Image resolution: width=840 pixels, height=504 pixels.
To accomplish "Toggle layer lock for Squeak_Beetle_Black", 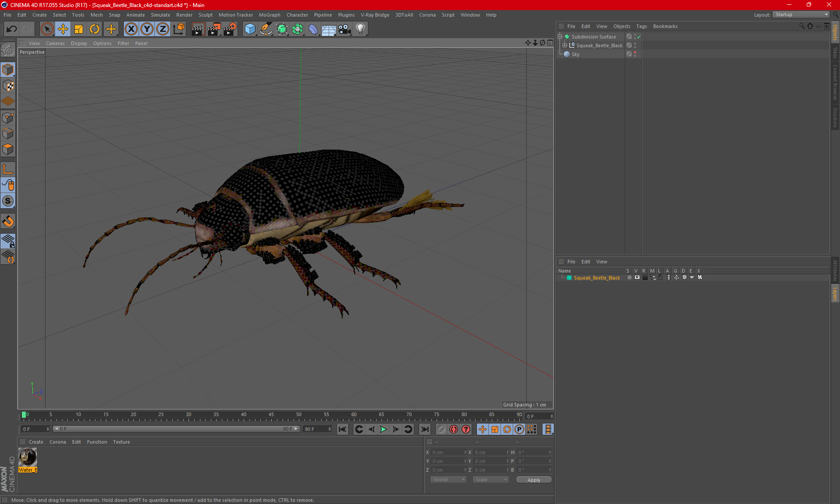I will (x=660, y=277).
